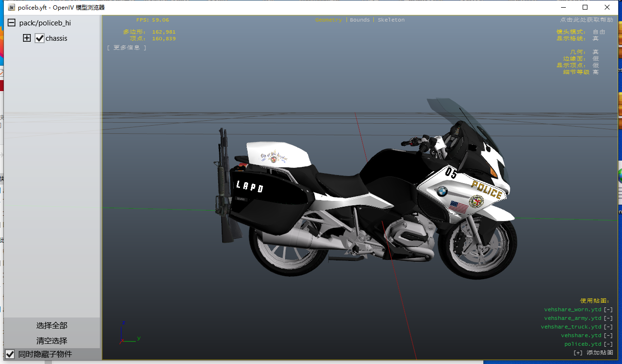Remove vehshare.ytd using its [-] icon
Image resolution: width=622 pixels, height=364 pixels.
pyautogui.click(x=608, y=336)
